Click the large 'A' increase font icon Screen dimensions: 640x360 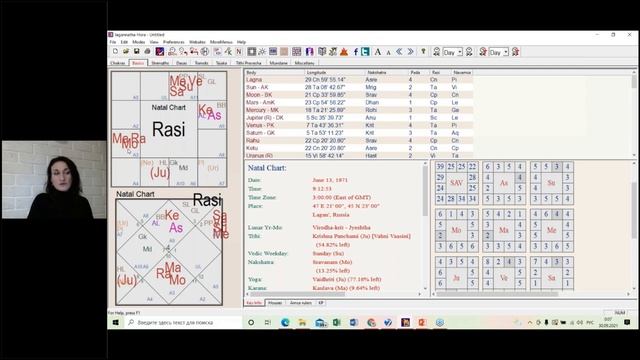click(x=378, y=51)
